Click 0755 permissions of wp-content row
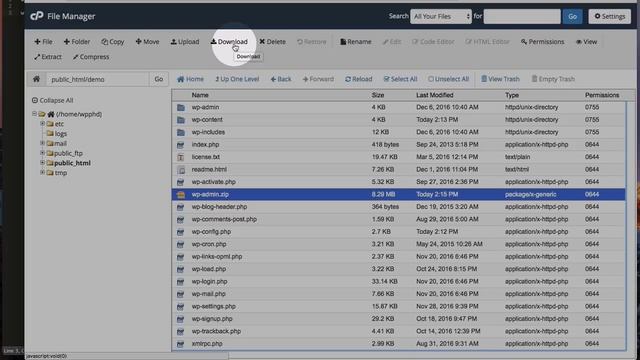Screen dimensions: 640x360 click(592, 120)
